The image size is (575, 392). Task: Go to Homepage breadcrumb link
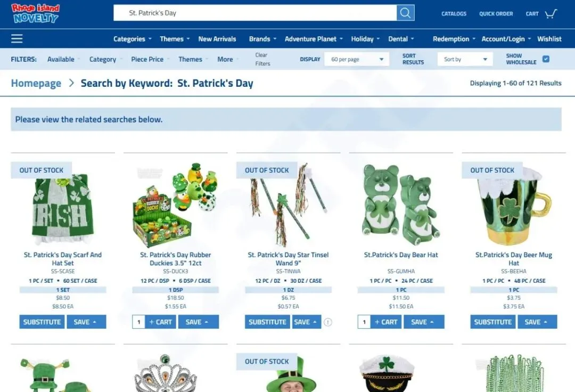36,83
